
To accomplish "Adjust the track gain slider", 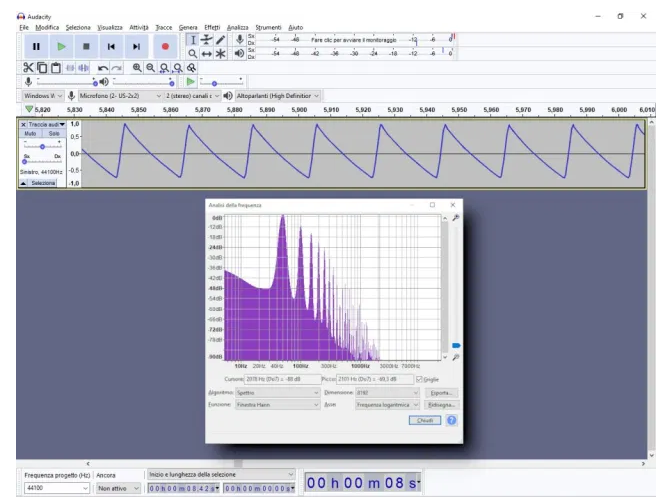I will 42,146.
